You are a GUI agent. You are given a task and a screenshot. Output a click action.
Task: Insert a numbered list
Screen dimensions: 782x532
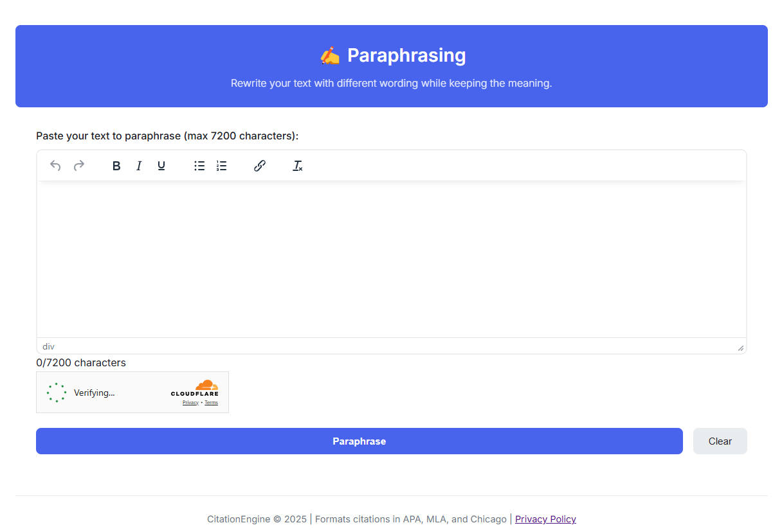221,166
